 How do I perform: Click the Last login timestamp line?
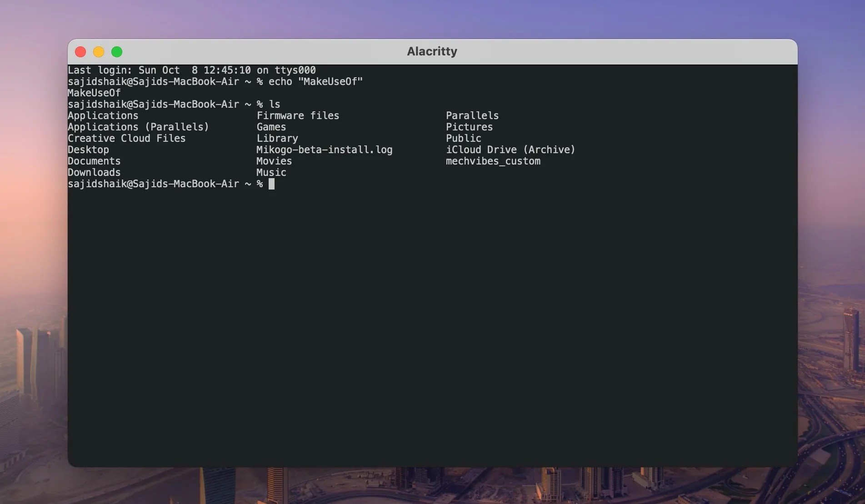[191, 70]
